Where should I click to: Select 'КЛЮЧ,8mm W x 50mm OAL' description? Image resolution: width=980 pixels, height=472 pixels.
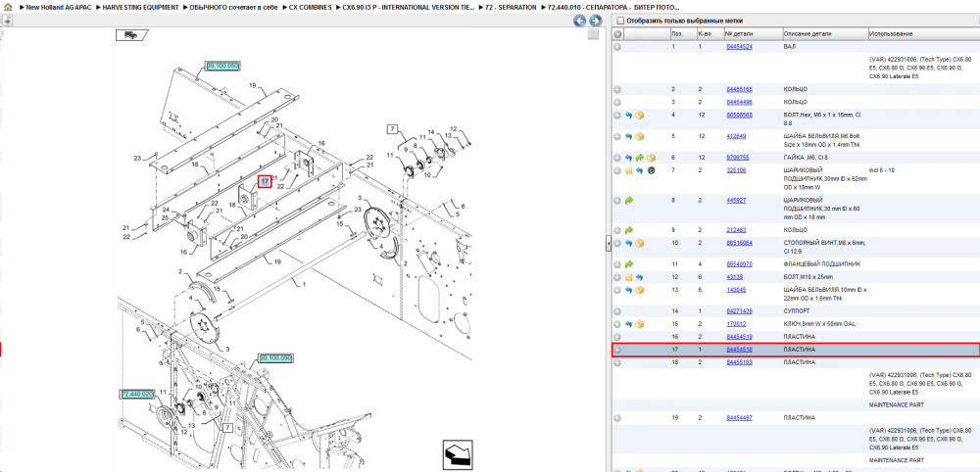pyautogui.click(x=819, y=324)
